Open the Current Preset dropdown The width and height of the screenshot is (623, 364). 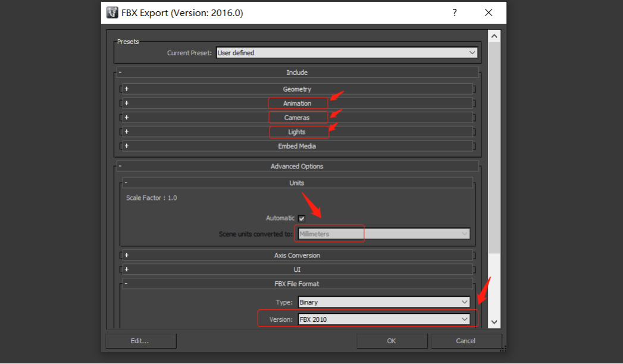point(347,53)
